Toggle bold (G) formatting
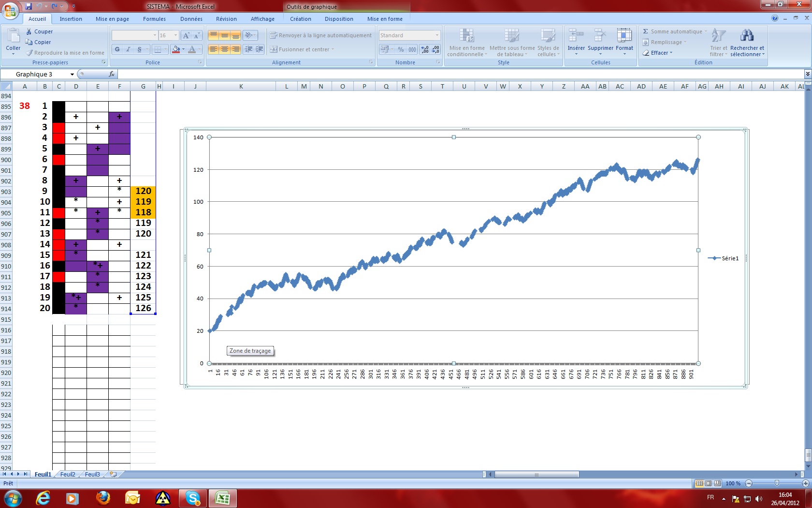812x508 pixels. click(117, 49)
